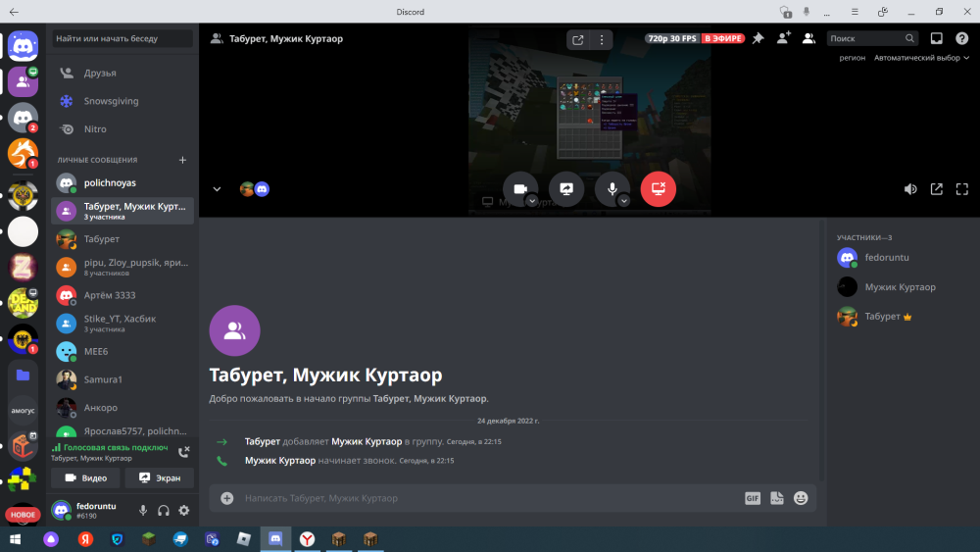The image size is (980, 552).
Task: Open microphone options dropdown arrow
Action: click(x=623, y=201)
